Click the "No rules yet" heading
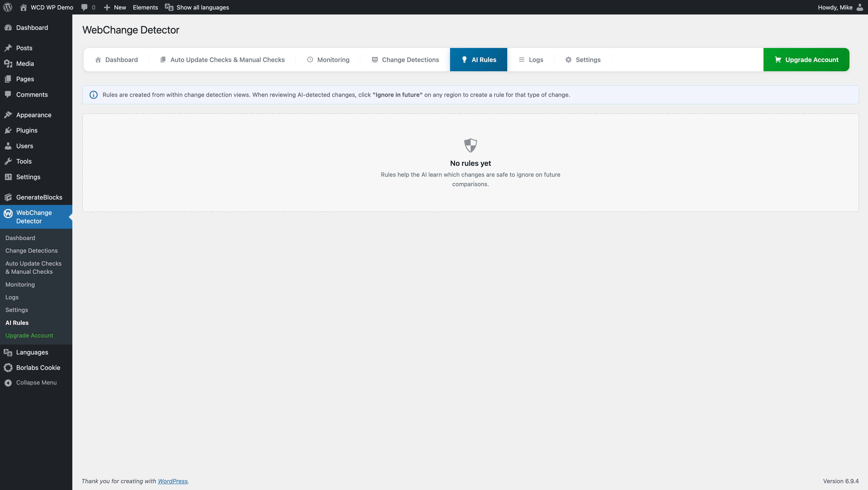This screenshot has height=490, width=868. coord(470,163)
